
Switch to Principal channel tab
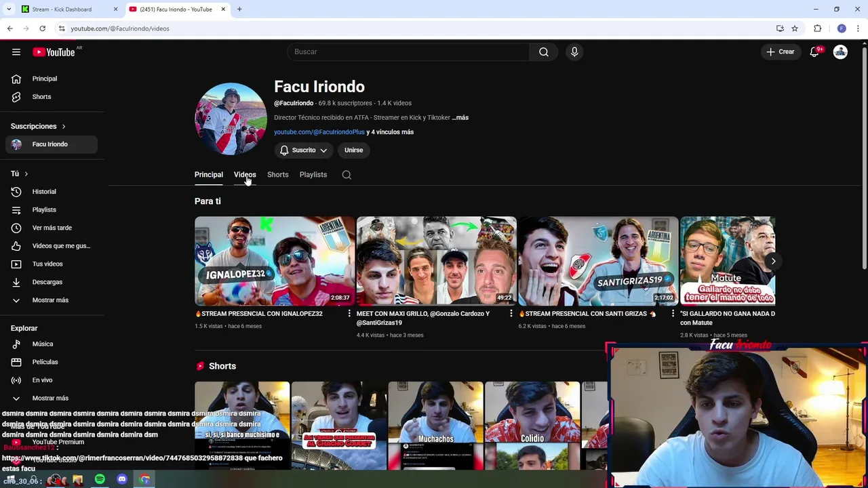209,175
